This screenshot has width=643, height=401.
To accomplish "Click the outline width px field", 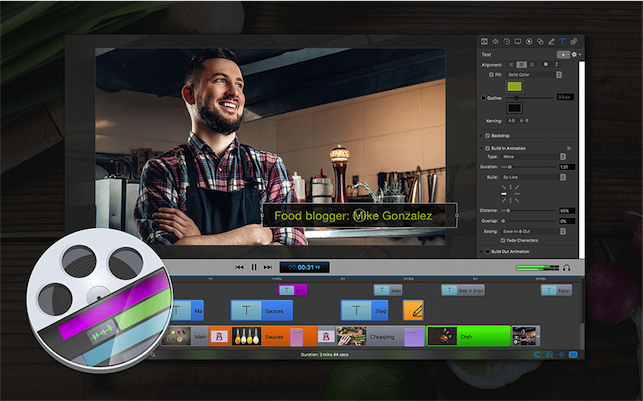I will (565, 97).
